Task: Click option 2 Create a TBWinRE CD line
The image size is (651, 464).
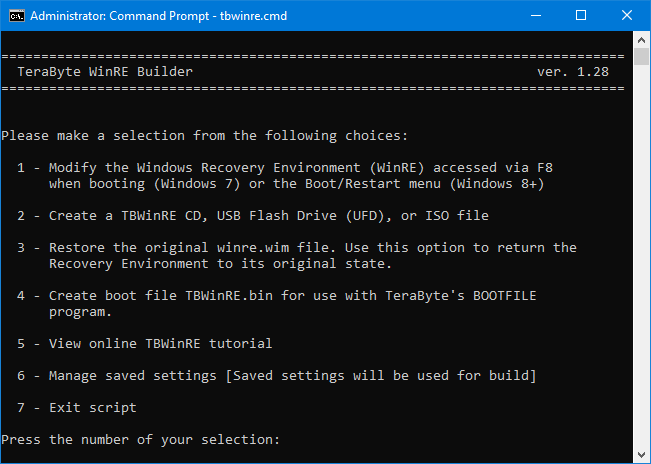Action: point(253,216)
